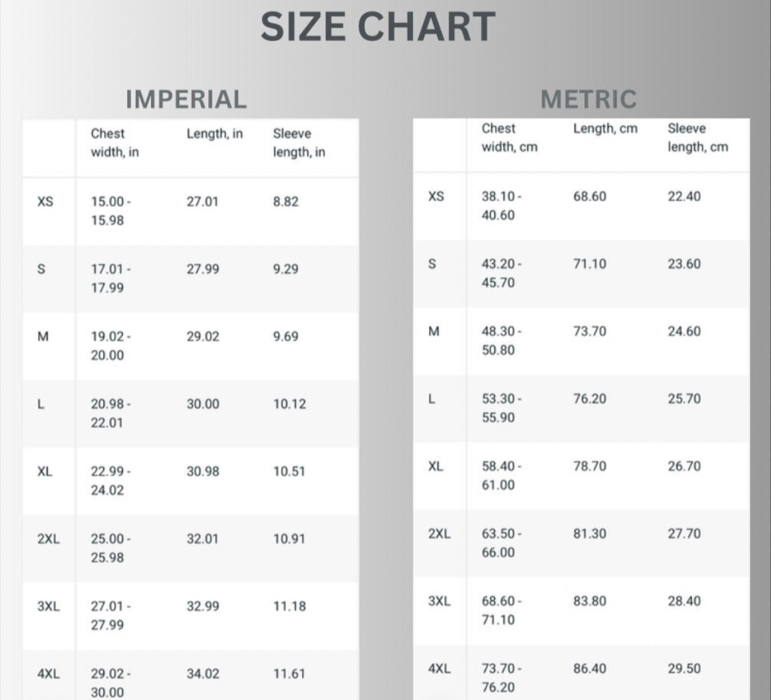Click the "Sleeve length, cm" column header

(697, 138)
